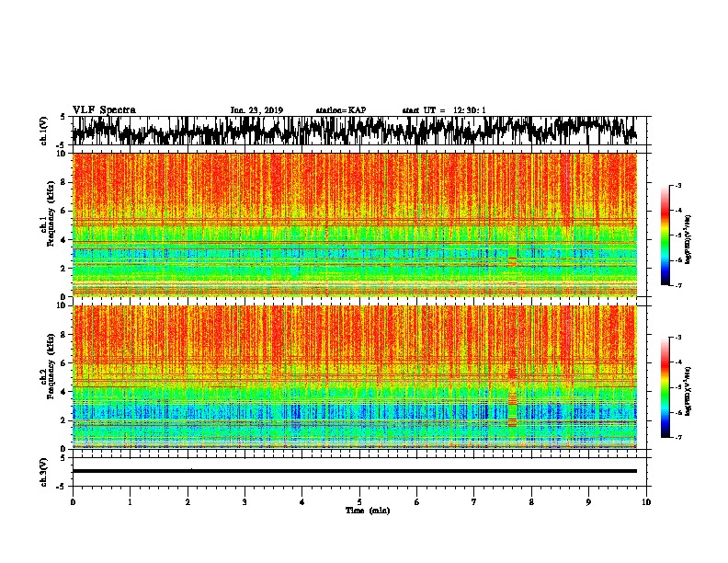Click the ch.2 frequency axis "2" tick label

[x=65, y=420]
